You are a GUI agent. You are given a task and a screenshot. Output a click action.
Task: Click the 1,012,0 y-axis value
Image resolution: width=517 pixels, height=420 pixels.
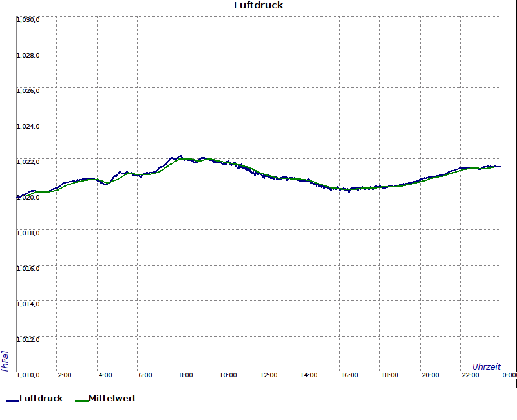pyautogui.click(x=28, y=340)
